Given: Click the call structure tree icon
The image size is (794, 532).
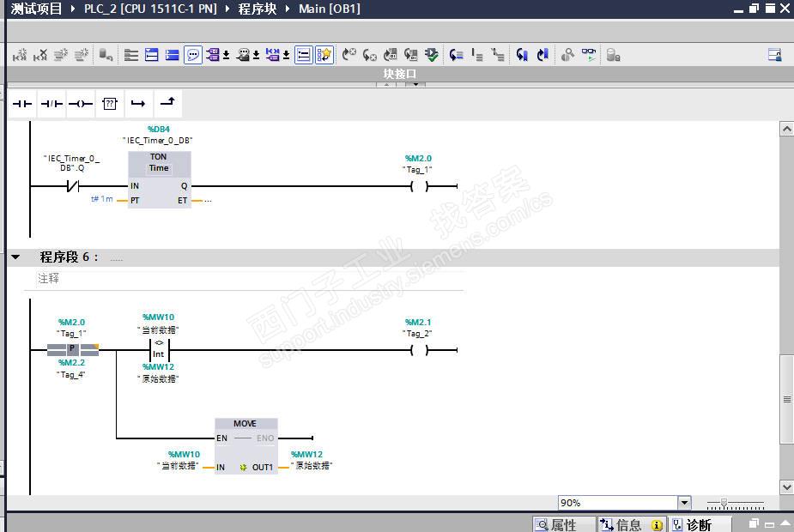Looking at the screenshot, I should 498,55.
